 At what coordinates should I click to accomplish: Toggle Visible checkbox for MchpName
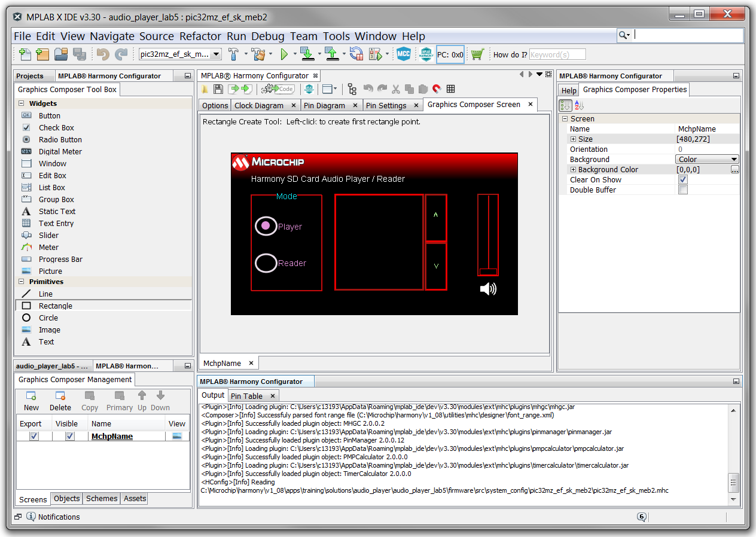(x=70, y=437)
